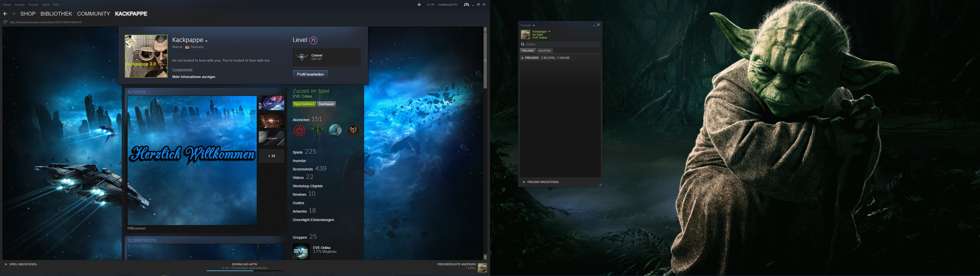Viewport: 980px width, 276px height.
Task: Click the Spiel beitreten button
Action: click(x=304, y=104)
